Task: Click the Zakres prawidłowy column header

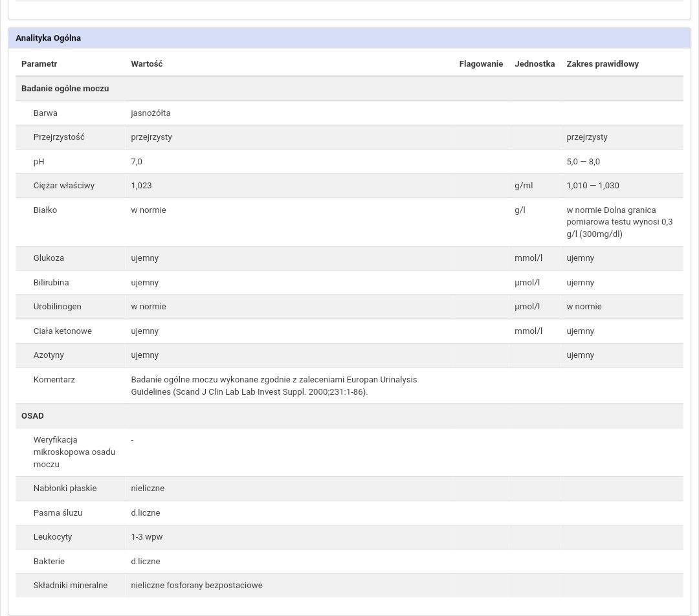Action: tap(602, 64)
